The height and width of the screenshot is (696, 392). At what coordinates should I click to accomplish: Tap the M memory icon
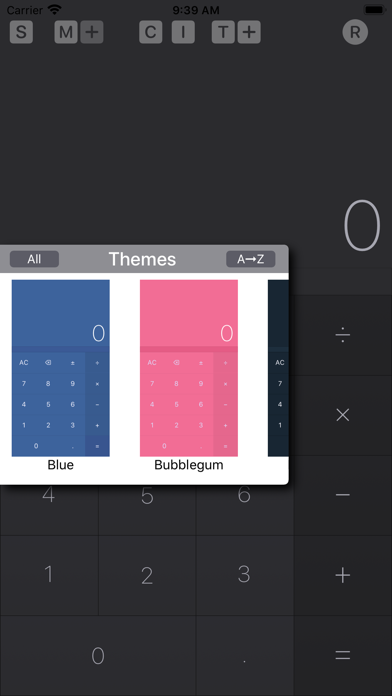point(66,32)
